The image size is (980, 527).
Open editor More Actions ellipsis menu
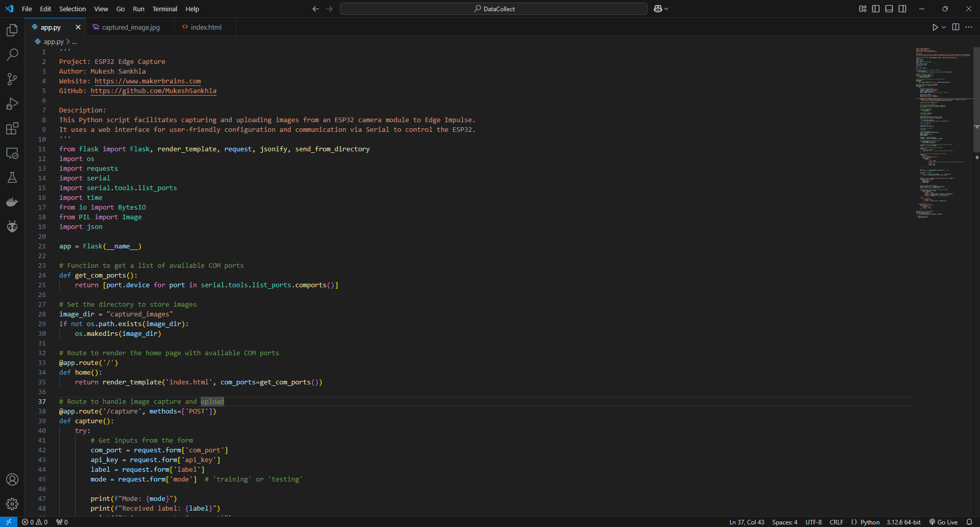969,27
